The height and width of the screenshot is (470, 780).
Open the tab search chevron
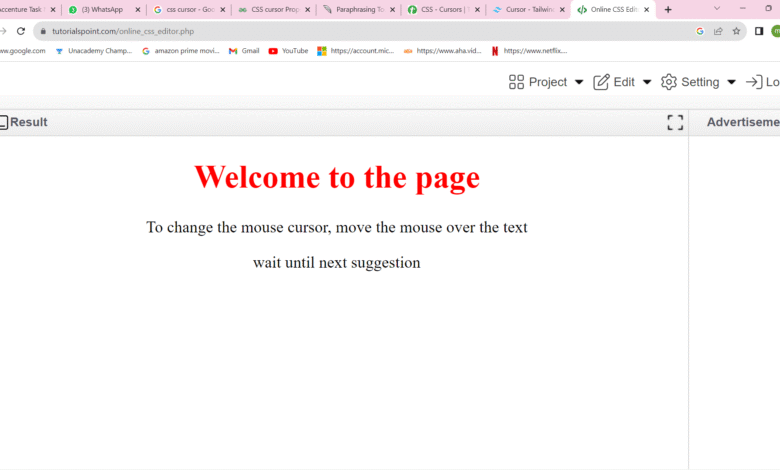click(717, 8)
